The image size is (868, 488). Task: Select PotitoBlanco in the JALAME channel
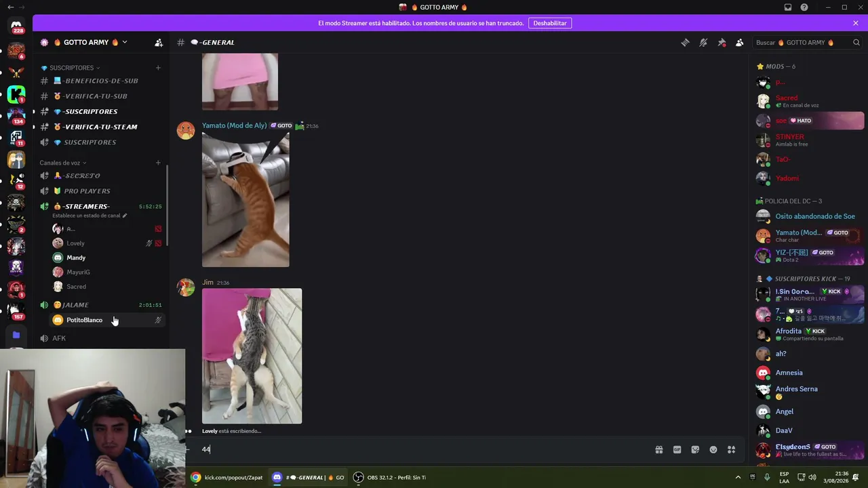tap(107, 320)
